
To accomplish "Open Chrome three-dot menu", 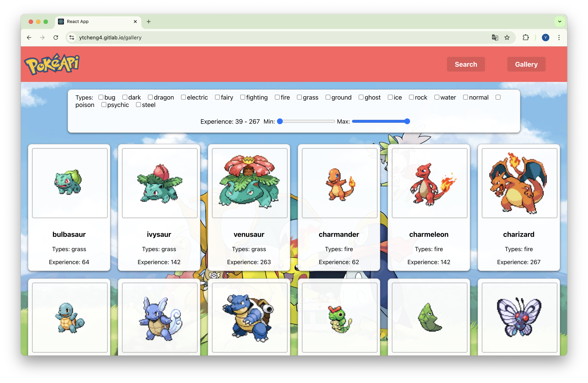I will click(559, 38).
